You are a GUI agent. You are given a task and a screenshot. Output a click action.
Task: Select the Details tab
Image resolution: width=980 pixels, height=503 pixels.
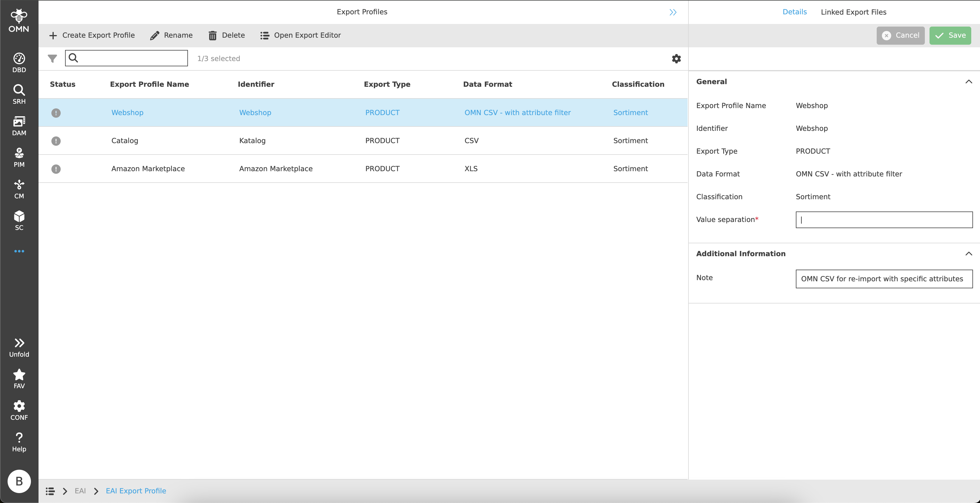pyautogui.click(x=794, y=12)
